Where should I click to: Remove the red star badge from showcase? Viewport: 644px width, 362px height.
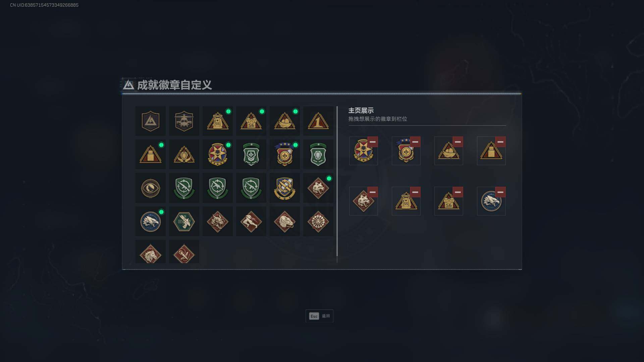[x=372, y=142]
